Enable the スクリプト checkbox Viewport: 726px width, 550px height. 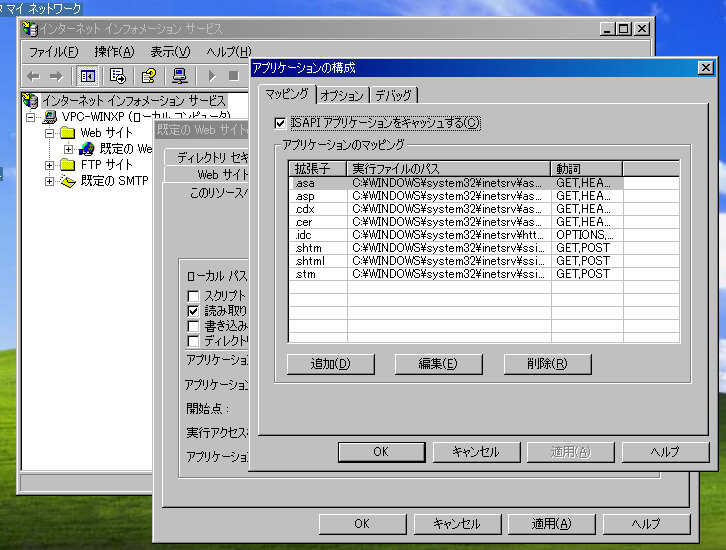point(194,296)
